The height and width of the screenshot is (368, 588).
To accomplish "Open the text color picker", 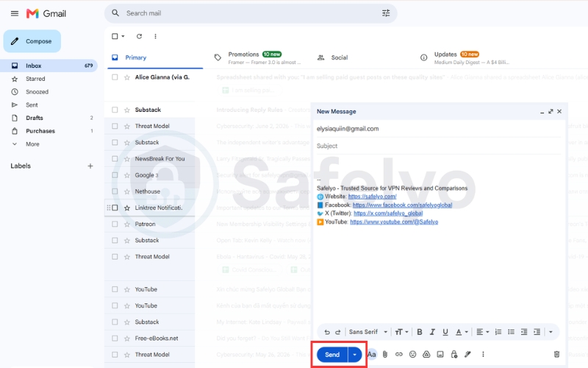I will pyautogui.click(x=462, y=332).
